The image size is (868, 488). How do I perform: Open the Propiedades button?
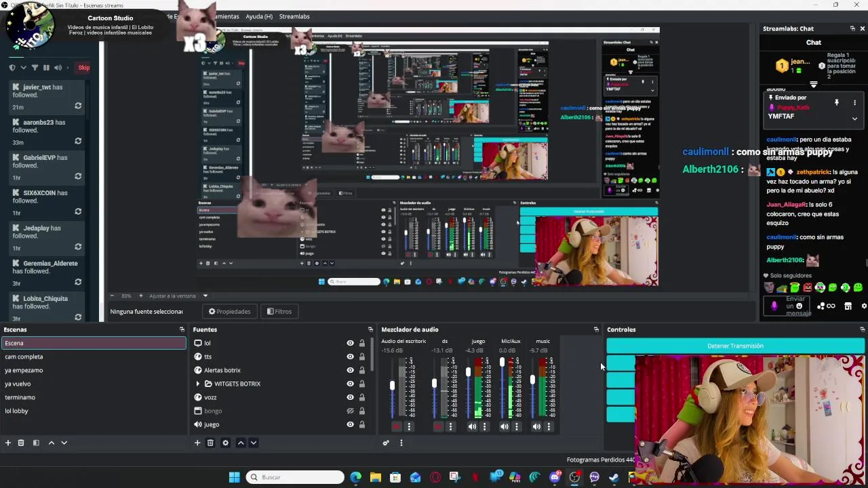point(229,311)
